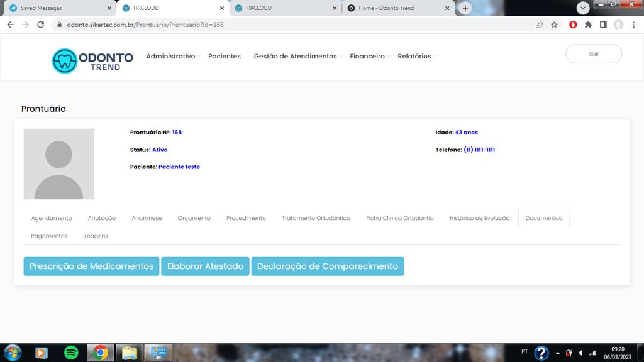Open the tab search chevron in Chrome
The width and height of the screenshot is (644, 362).
tap(583, 8)
